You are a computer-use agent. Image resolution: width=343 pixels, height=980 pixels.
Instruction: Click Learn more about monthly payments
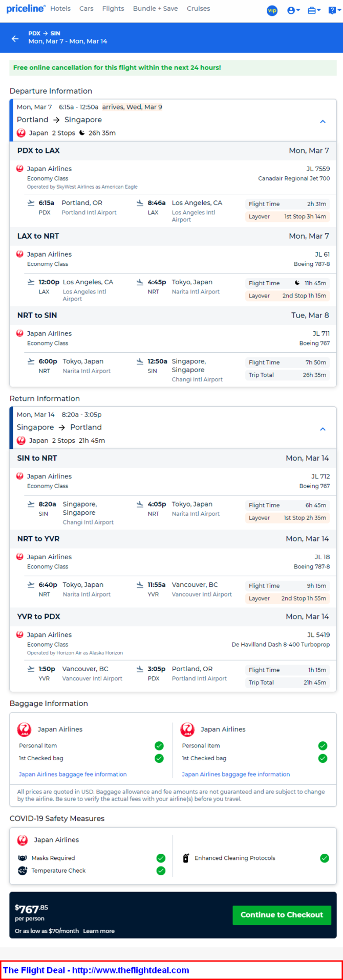[99, 931]
